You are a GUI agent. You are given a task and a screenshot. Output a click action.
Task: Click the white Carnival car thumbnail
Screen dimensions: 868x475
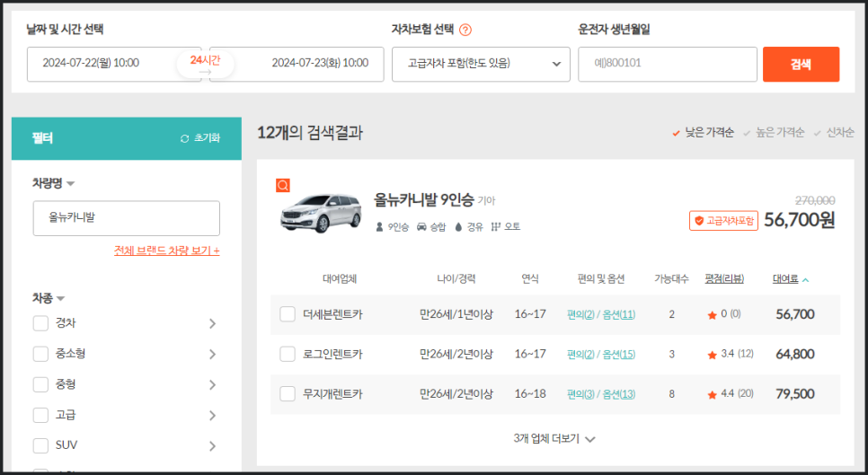pos(321,213)
